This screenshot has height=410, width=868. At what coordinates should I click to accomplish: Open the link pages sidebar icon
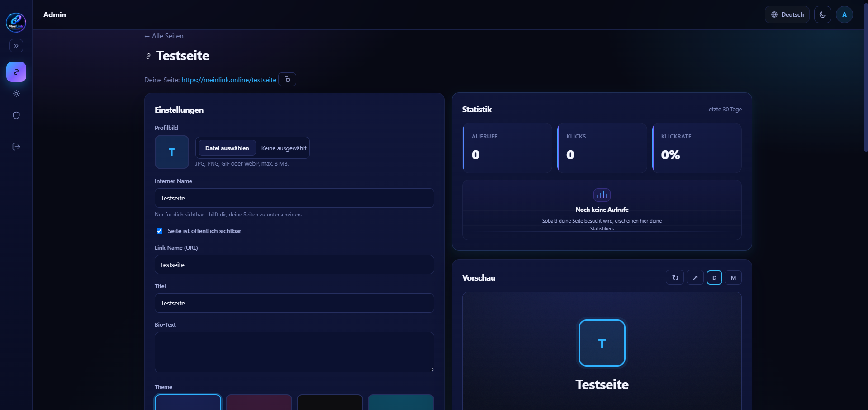coord(16,72)
